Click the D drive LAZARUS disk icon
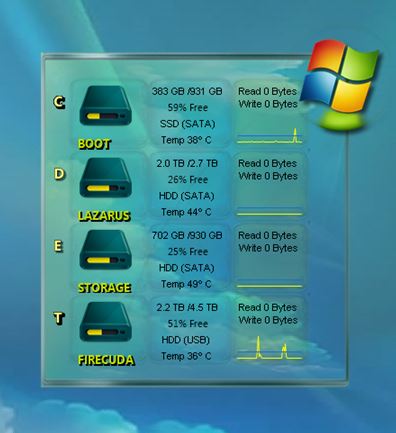 pos(105,178)
